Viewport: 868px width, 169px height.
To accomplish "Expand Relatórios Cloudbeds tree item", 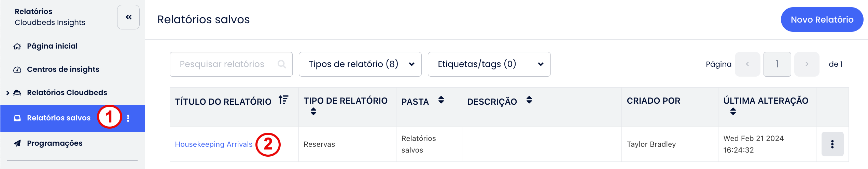I will coord(8,93).
